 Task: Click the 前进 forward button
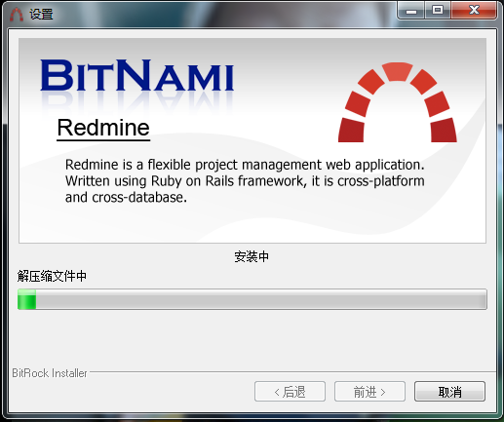point(369,392)
